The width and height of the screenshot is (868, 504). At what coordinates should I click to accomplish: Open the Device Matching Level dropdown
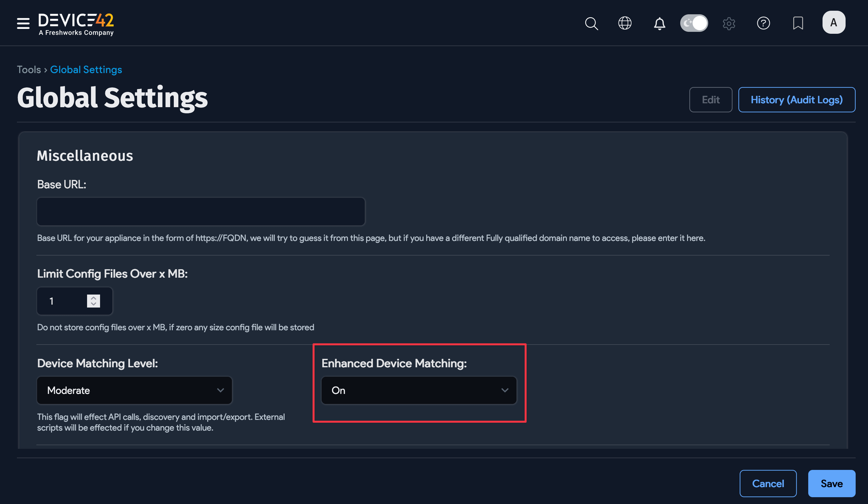pos(134,390)
